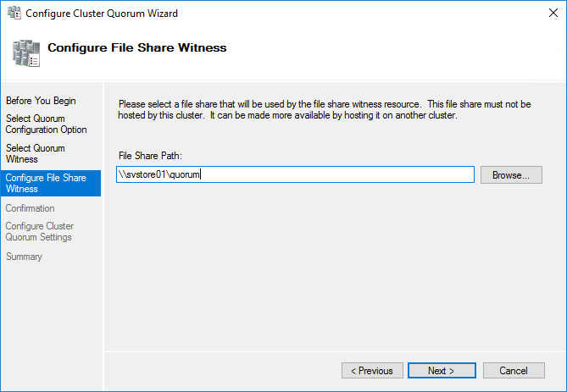
Task: Click the Configure Cluster Quorum Wizard title text
Action: (x=102, y=14)
